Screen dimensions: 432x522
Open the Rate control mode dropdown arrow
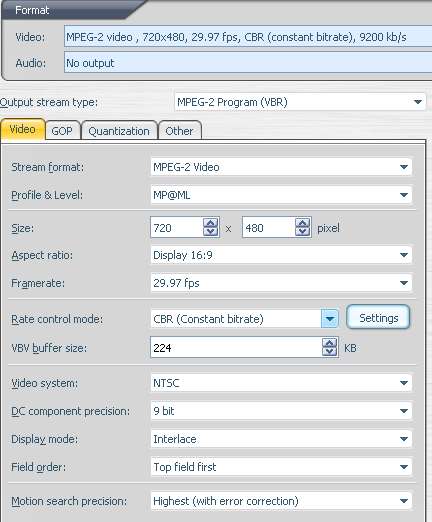point(330,319)
